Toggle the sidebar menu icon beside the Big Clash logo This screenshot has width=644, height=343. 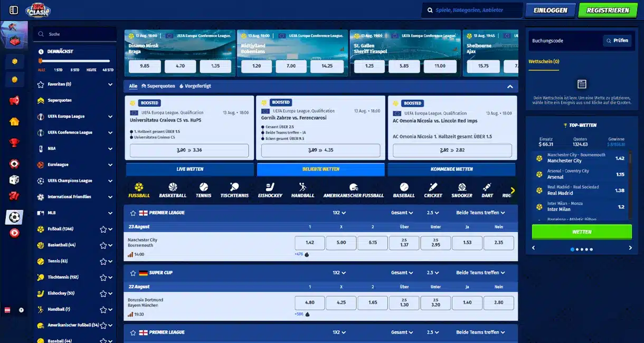14,10
